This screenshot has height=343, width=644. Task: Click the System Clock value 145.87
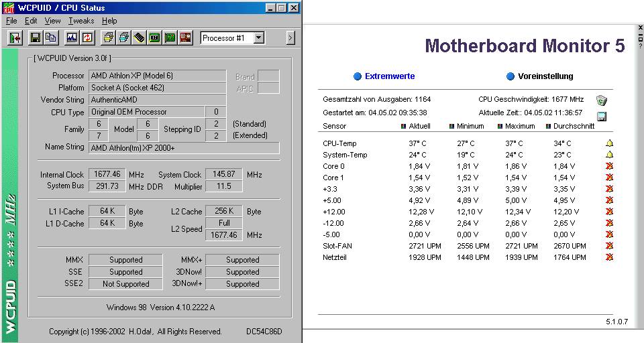click(223, 174)
